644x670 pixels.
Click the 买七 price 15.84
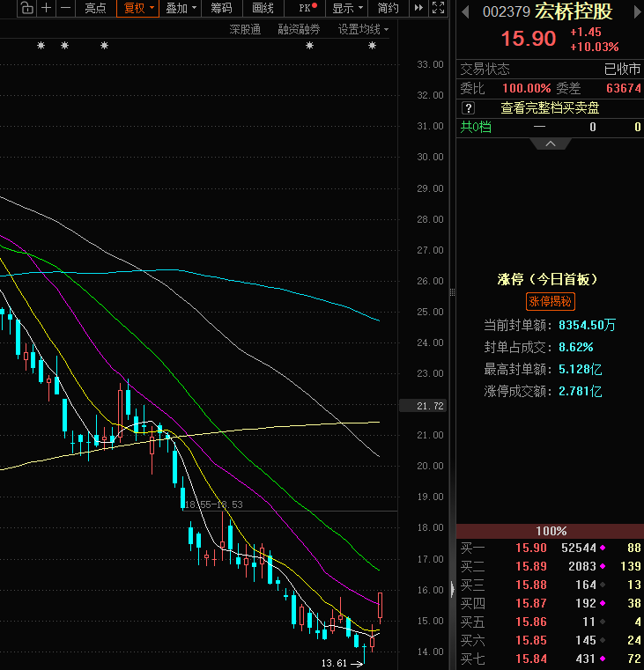pos(531,659)
